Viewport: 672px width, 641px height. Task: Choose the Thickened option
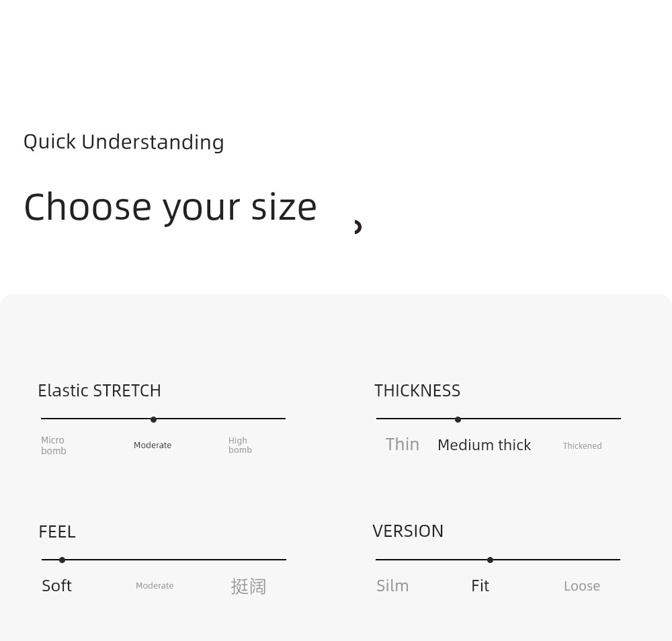(x=582, y=445)
